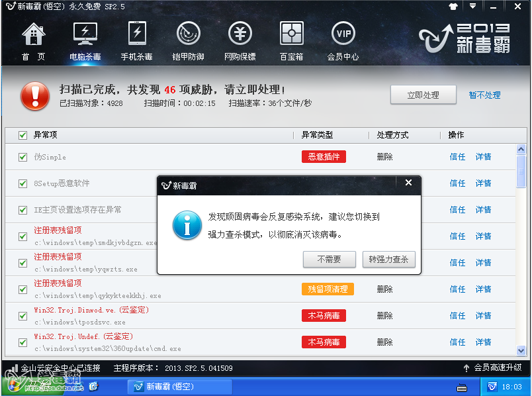Click scrollbar down arrow in threat list

[x=521, y=350]
